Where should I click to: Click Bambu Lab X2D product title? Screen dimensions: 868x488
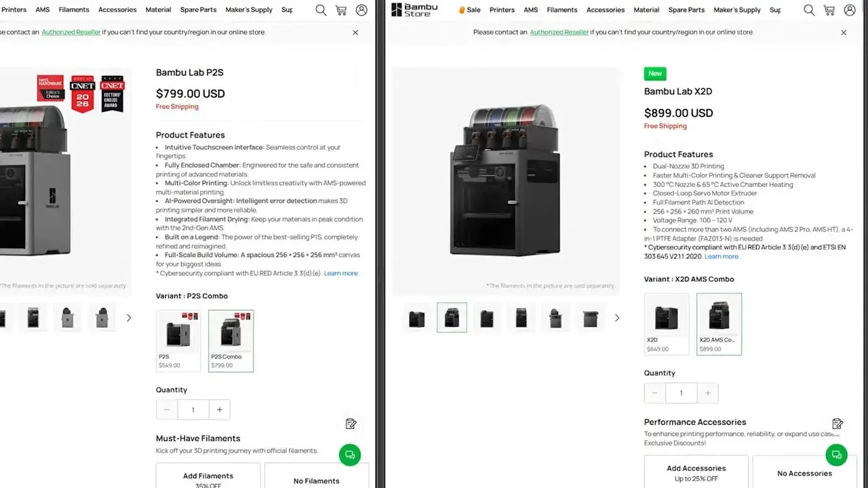[x=678, y=91]
